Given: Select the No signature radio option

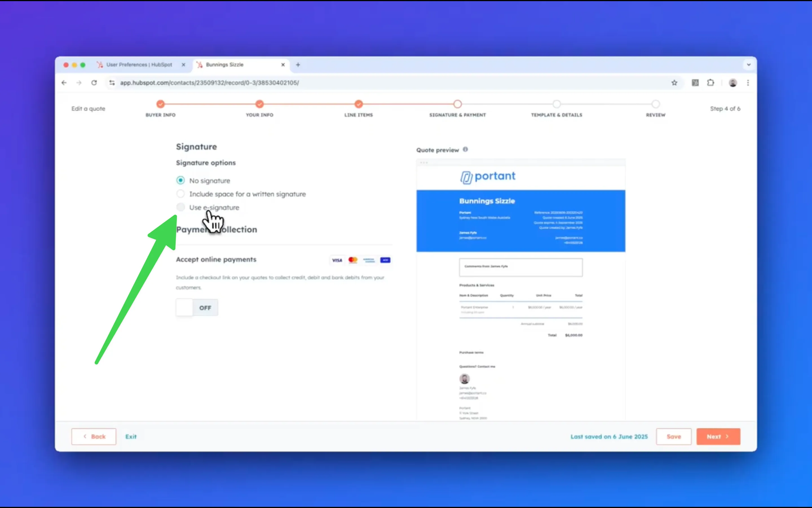Looking at the screenshot, I should pyautogui.click(x=180, y=180).
